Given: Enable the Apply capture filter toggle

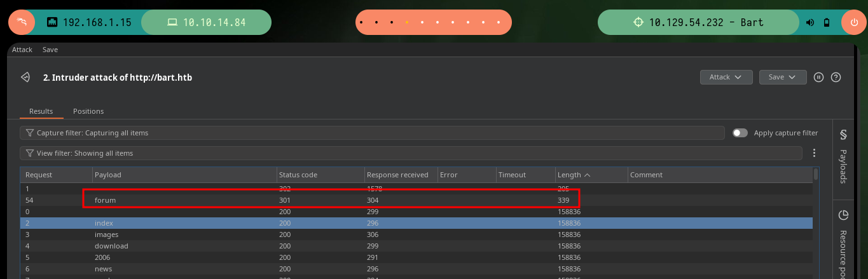Looking at the screenshot, I should point(740,133).
